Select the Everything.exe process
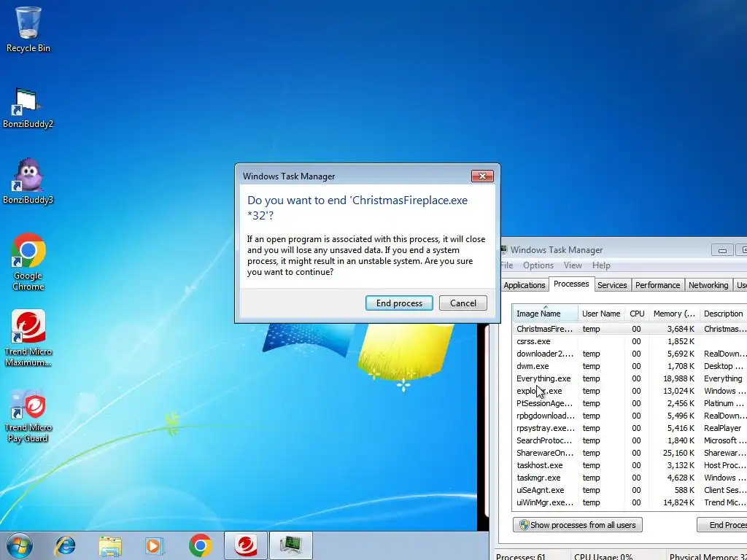The width and height of the screenshot is (747, 560). [x=630, y=378]
